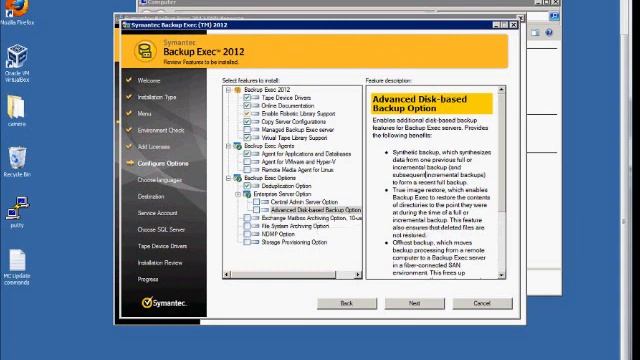
Task: Click drive icon beside NDMP Option
Action: click(256, 234)
